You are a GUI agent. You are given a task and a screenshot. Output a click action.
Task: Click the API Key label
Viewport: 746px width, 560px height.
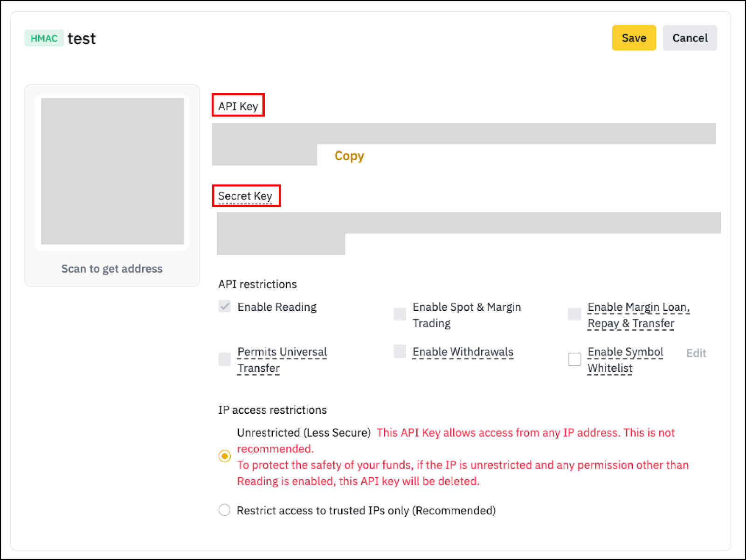(238, 106)
